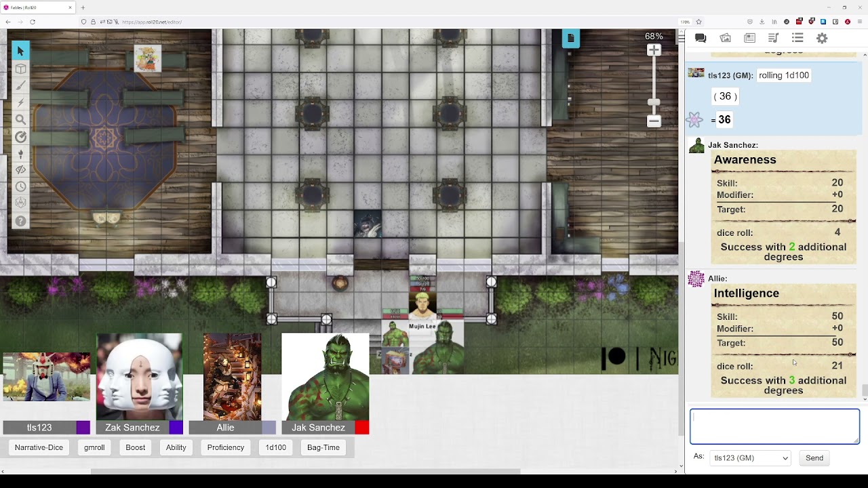Image resolution: width=868 pixels, height=488 pixels.
Task: Click the bold 36 roll total
Action: (x=724, y=120)
